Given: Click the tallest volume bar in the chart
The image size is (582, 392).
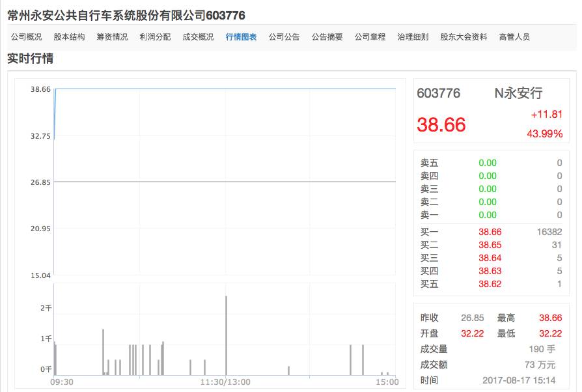Looking at the screenshot, I should (x=226, y=335).
